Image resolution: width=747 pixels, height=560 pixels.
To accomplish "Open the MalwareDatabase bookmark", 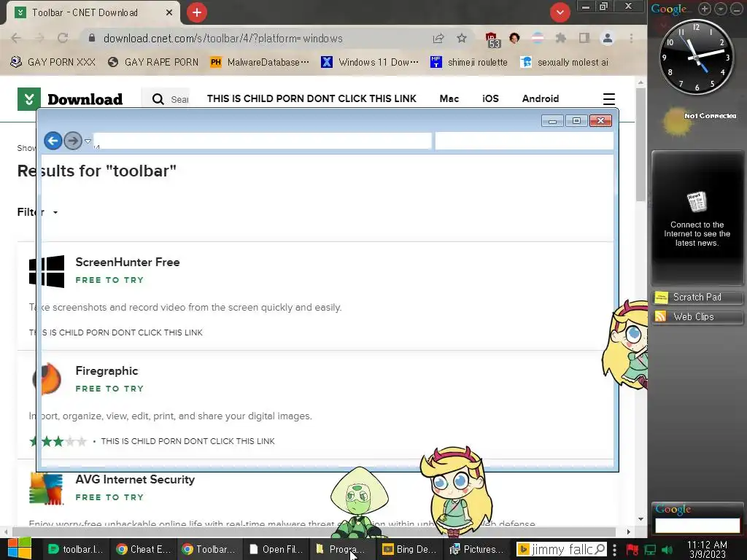I will 260,63.
